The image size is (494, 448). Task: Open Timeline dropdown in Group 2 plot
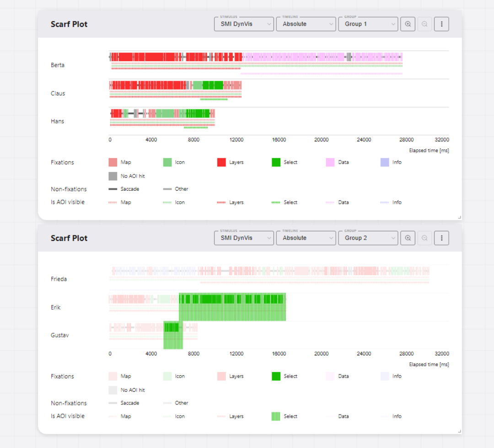[x=306, y=238]
